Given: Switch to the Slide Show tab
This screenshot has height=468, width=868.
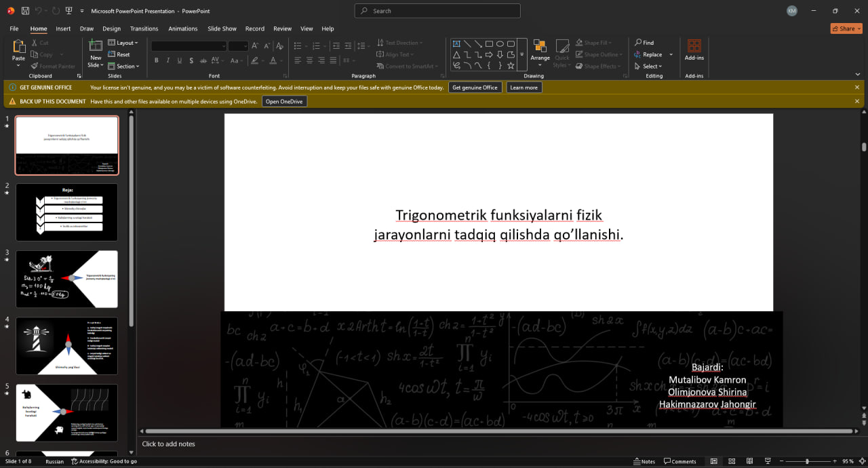Looking at the screenshot, I should click(222, 28).
